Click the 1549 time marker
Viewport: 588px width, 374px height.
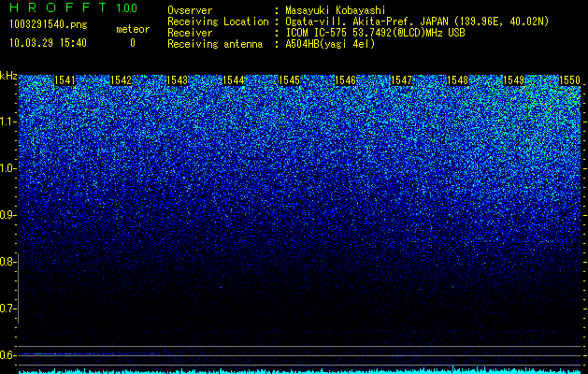tap(514, 80)
